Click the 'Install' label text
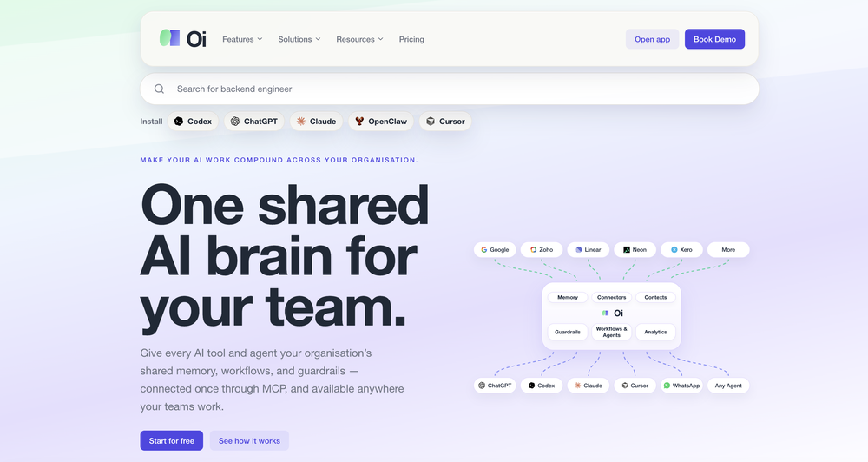Image resolution: width=868 pixels, height=462 pixels. click(x=151, y=122)
